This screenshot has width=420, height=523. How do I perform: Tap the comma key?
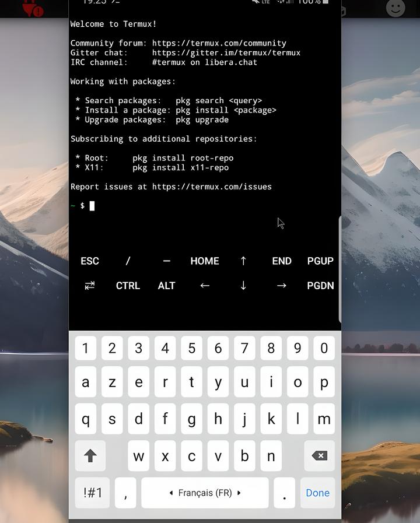[125, 493]
